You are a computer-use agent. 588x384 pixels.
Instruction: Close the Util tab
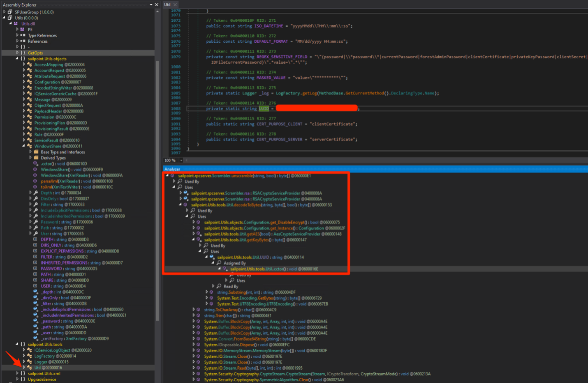(x=175, y=5)
